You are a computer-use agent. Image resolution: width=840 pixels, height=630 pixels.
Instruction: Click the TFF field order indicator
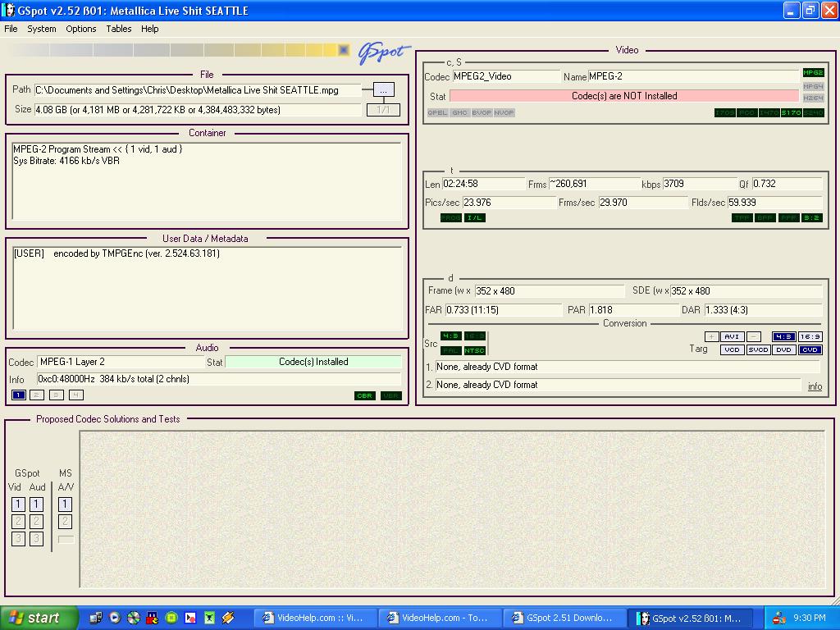tap(742, 218)
